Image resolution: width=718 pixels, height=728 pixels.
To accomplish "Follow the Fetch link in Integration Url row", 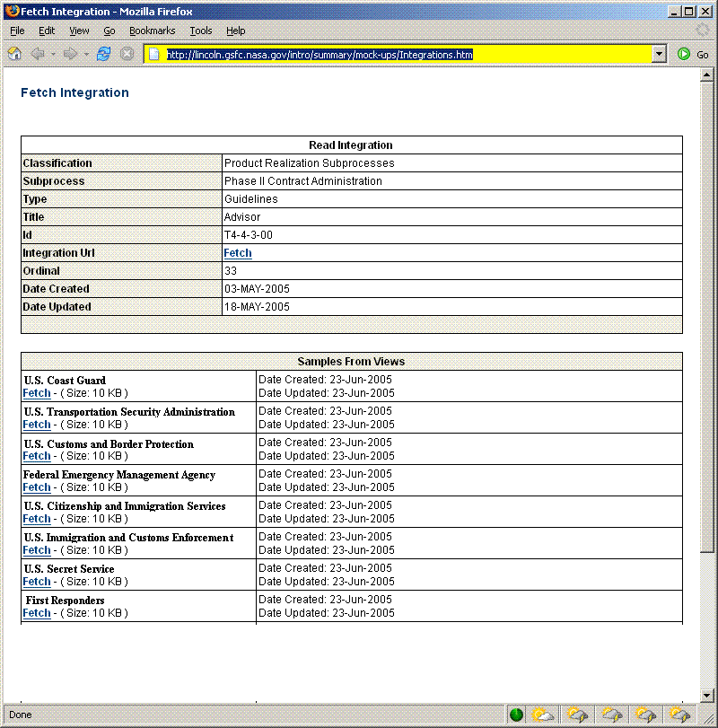I will pyautogui.click(x=238, y=253).
